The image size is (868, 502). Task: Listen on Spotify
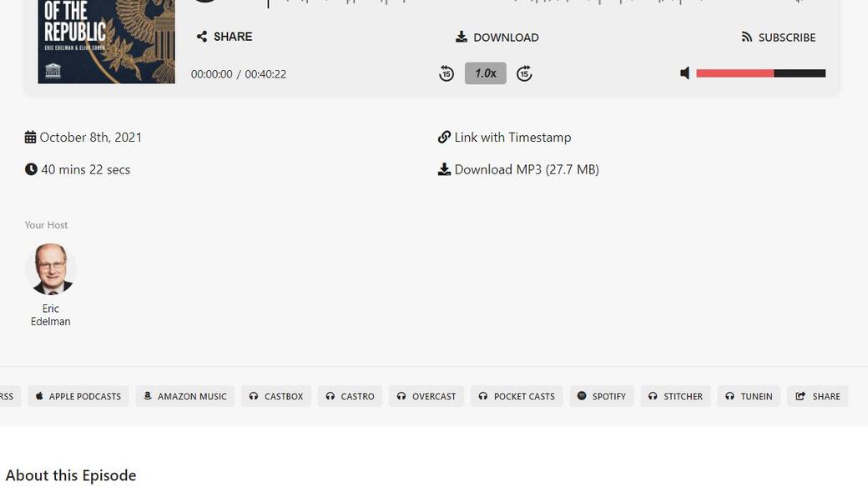pos(602,396)
